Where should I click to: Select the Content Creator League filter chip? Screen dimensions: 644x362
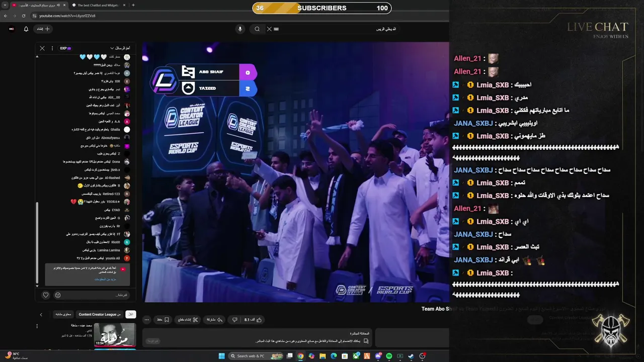100,314
